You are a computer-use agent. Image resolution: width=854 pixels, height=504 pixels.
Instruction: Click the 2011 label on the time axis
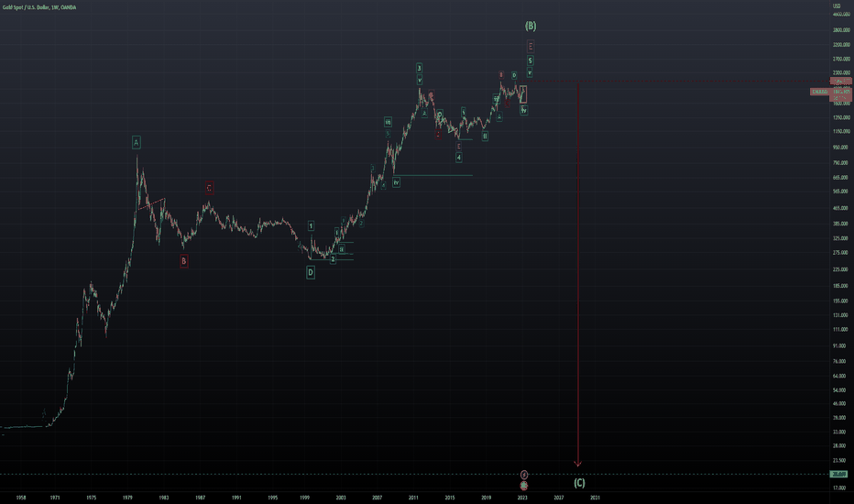pos(413,498)
